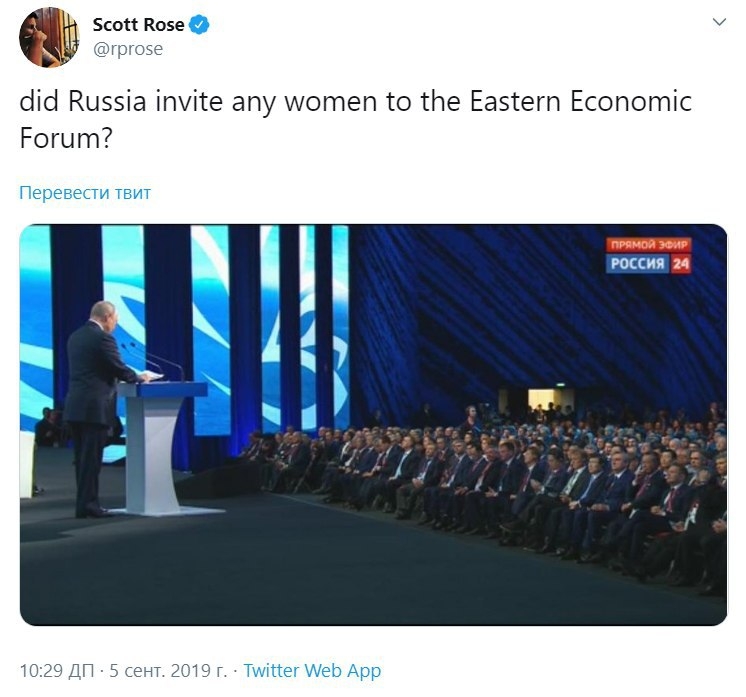
Task: Open the Scott Rose display name link
Action: pos(138,25)
